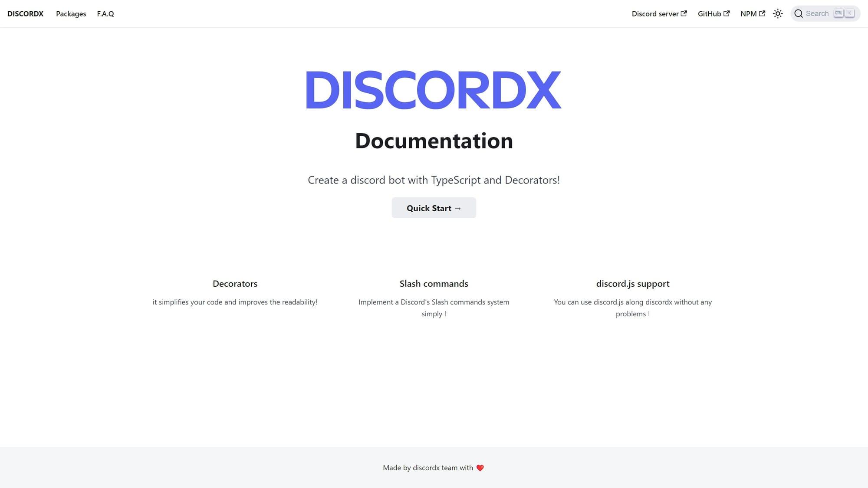The image size is (868, 488).
Task: Click the red heart icon in footer
Action: [480, 468]
